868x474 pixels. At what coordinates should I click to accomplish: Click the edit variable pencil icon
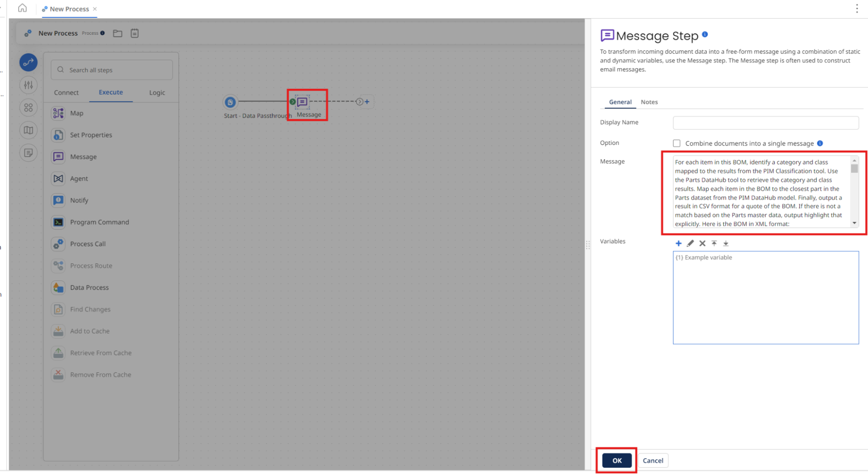click(690, 244)
